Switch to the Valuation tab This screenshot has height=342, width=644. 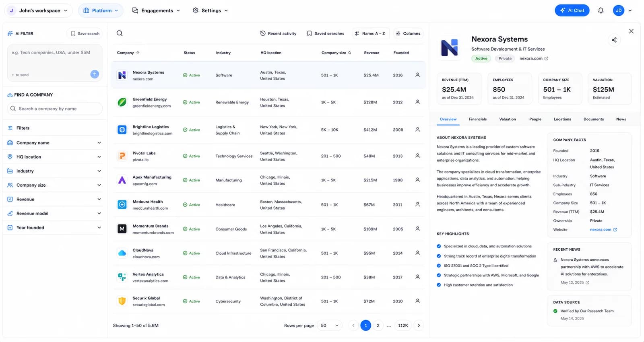tap(508, 119)
